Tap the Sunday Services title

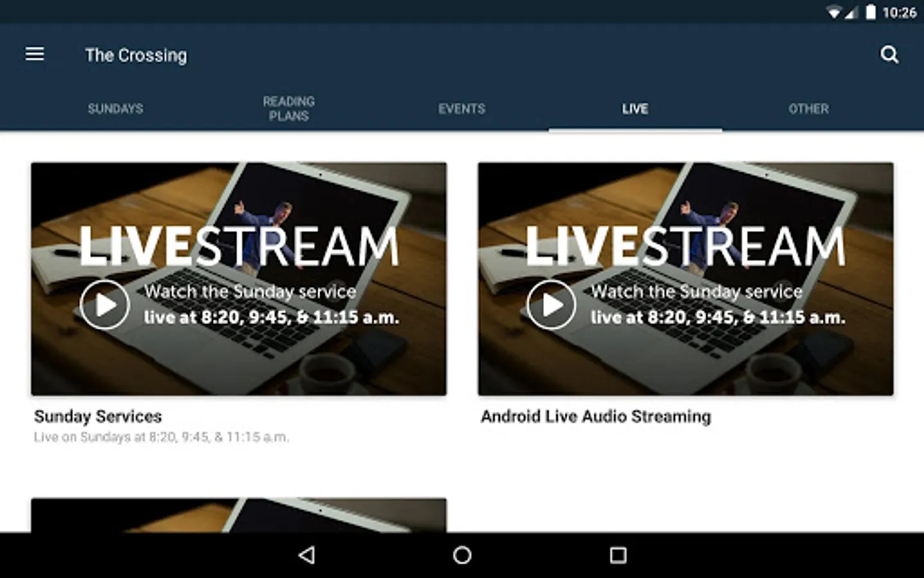pyautogui.click(x=97, y=417)
